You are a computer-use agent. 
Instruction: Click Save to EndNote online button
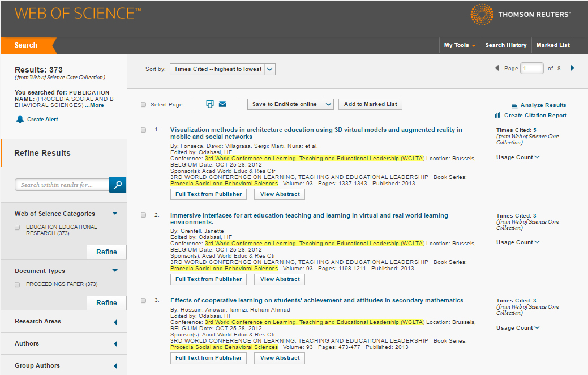click(285, 104)
